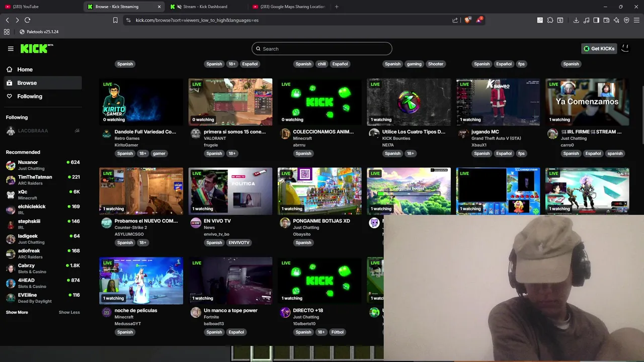Reload the current Kick page

[28, 20]
